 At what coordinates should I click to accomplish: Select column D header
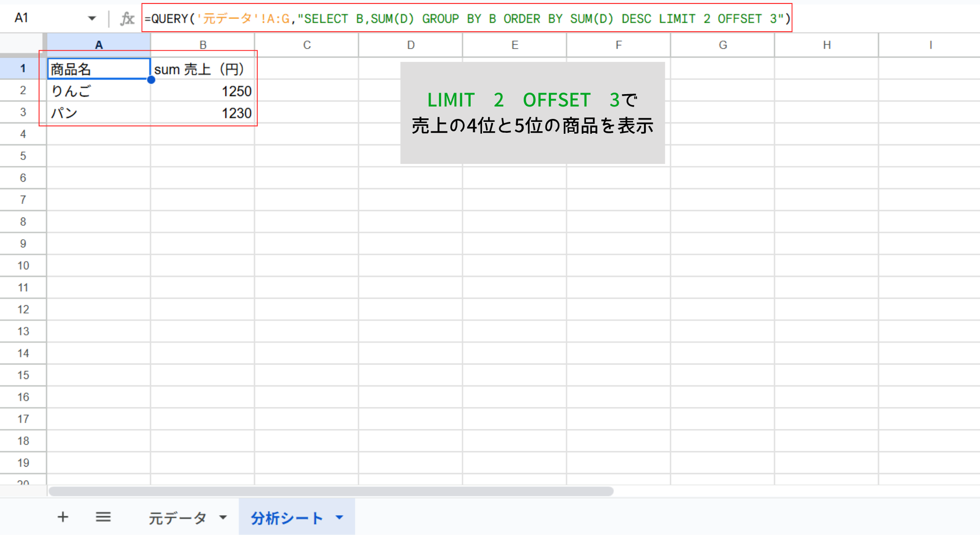coord(411,45)
